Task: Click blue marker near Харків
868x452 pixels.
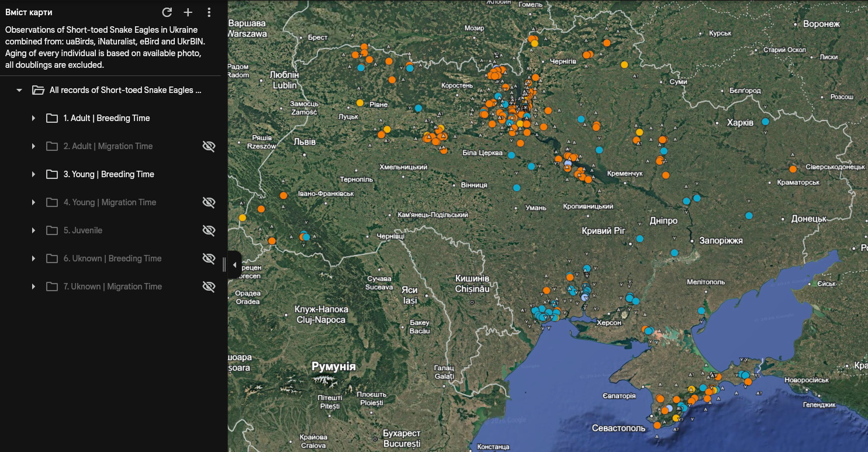Action: click(766, 122)
